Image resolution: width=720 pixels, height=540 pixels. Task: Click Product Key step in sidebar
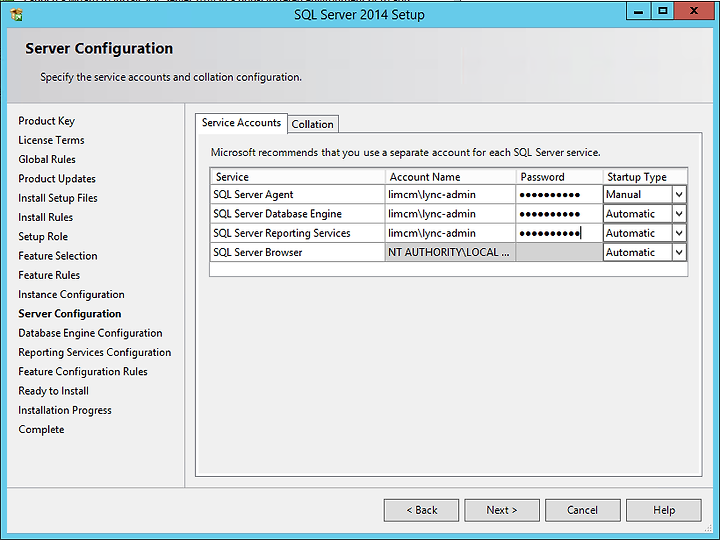pyautogui.click(x=46, y=121)
